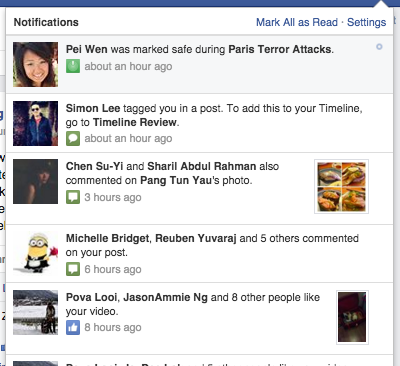View the sushi photo collage thumbnail
The width and height of the screenshot is (400, 366).
point(341,186)
